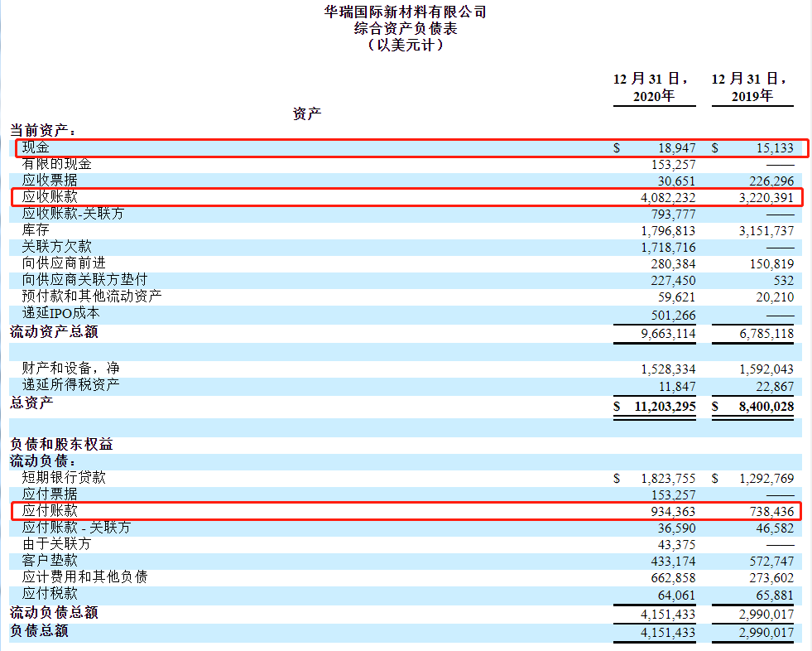
Task: Click value 572,747
Action: (771, 562)
